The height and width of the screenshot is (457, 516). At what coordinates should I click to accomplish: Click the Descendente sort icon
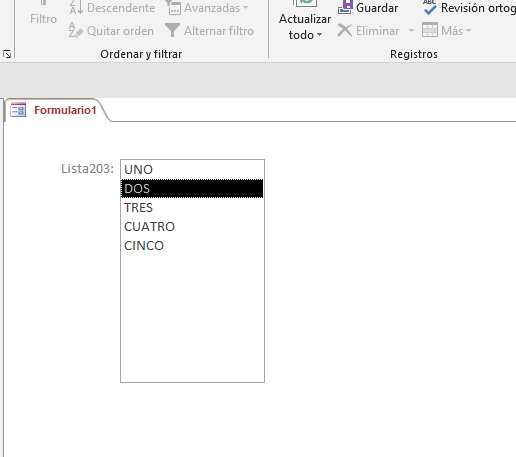pyautogui.click(x=76, y=7)
